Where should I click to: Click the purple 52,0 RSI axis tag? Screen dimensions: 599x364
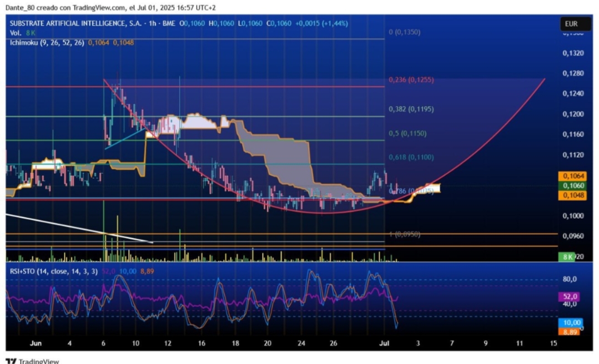pyautogui.click(x=569, y=296)
